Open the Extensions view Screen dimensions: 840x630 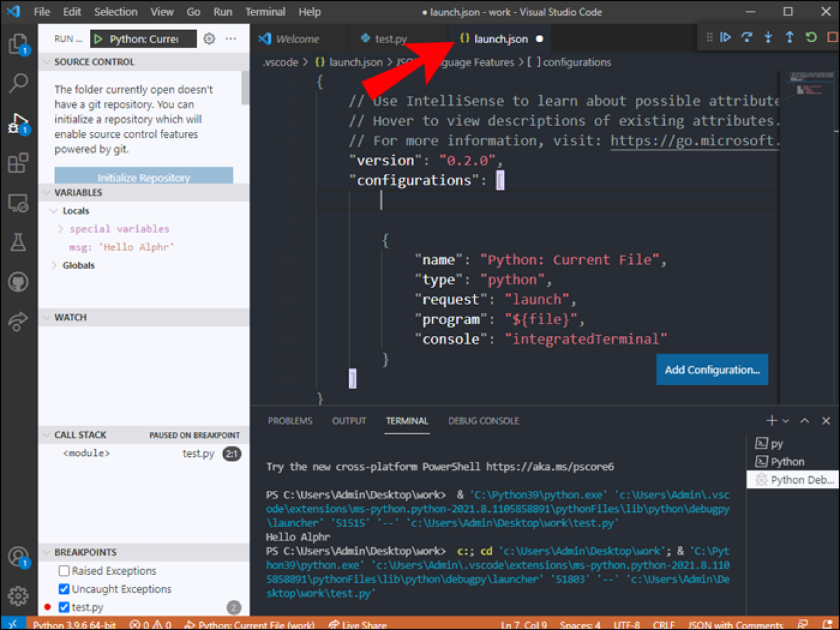(18, 163)
